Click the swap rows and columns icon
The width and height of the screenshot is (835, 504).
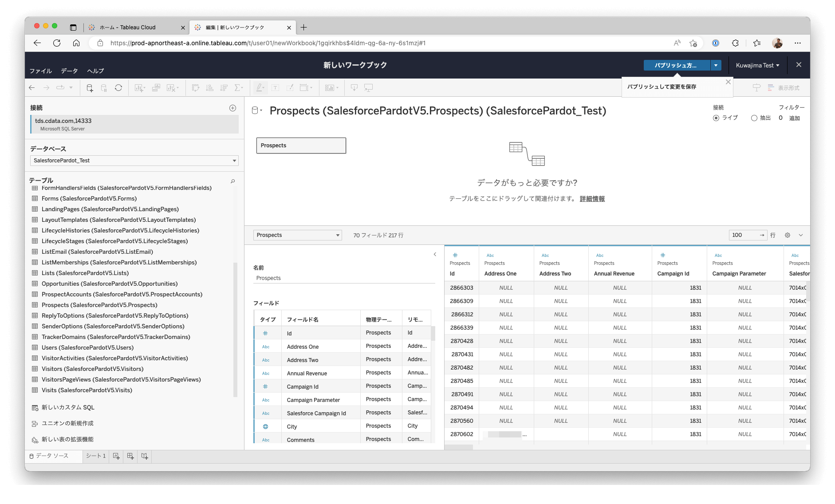pyautogui.click(x=196, y=88)
